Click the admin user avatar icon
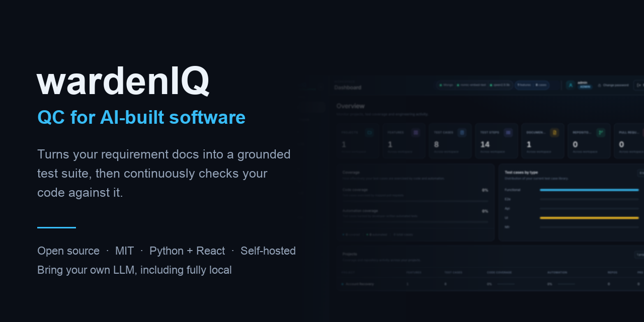 571,85
